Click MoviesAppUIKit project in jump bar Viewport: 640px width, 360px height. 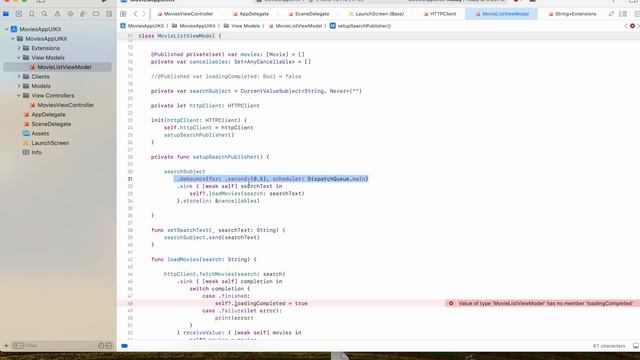point(142,26)
